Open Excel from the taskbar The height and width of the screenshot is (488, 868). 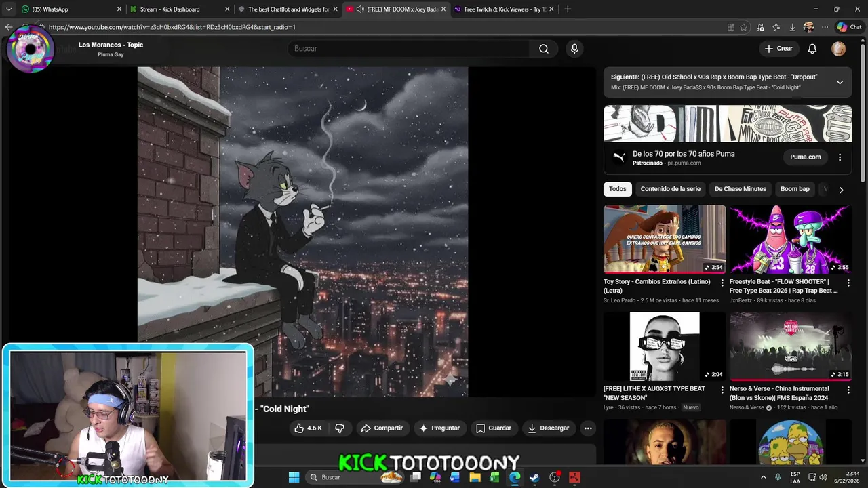[494, 477]
